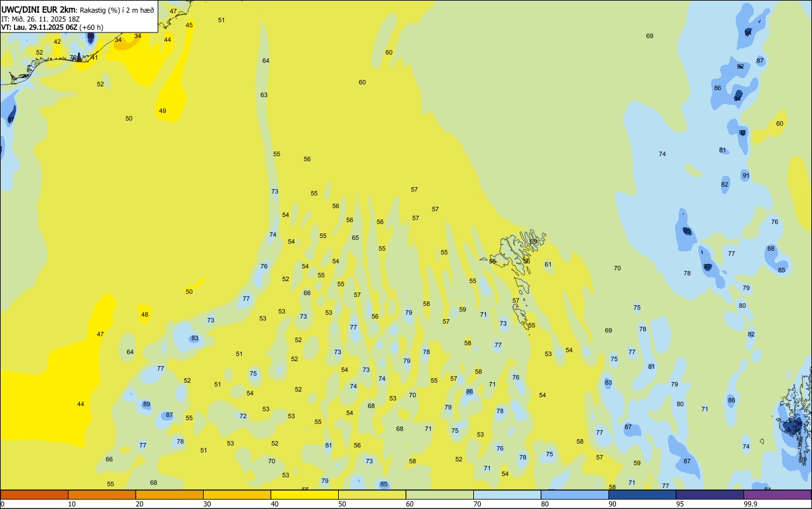This screenshot has width=812, height=509.
Task: Click the humidity value '63' on the map
Action: pos(264,95)
